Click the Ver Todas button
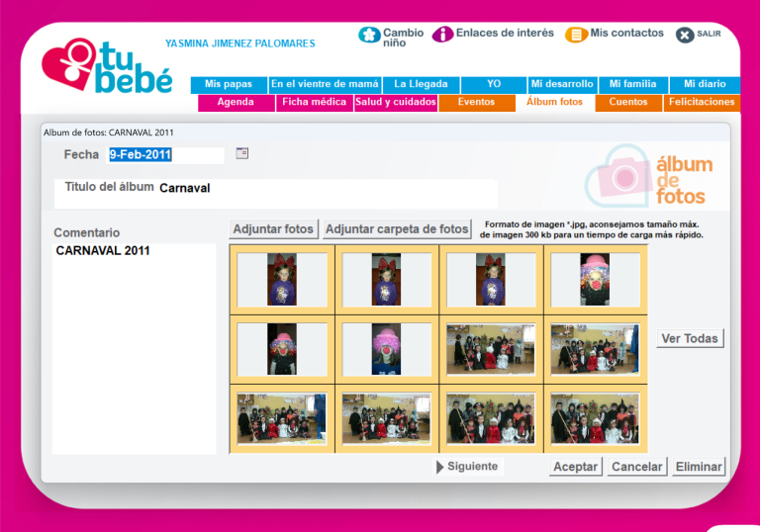Viewport: 760px width, 532px height. 690,338
